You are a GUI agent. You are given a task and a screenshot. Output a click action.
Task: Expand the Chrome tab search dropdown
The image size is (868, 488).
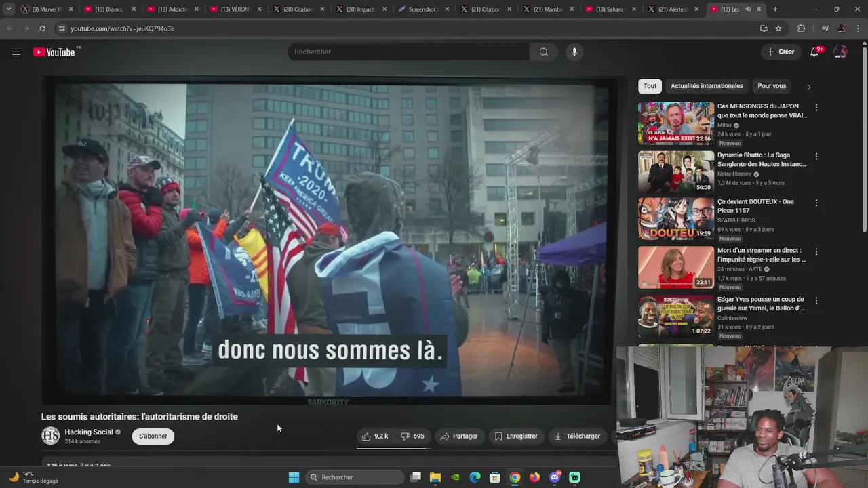point(9,9)
